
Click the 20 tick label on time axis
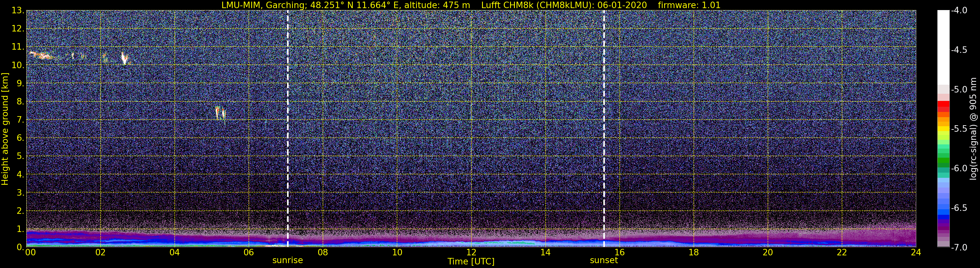[768, 253]
